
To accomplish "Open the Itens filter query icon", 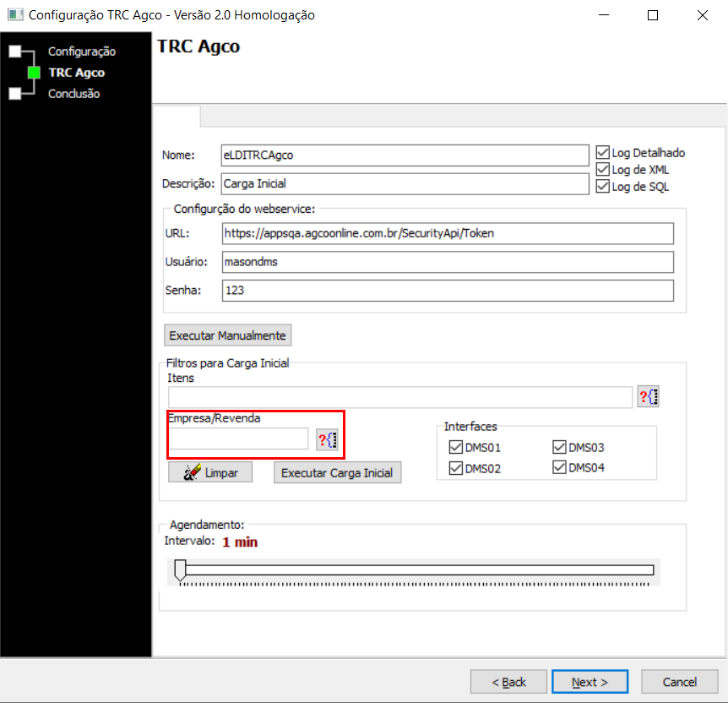I will coord(648,397).
